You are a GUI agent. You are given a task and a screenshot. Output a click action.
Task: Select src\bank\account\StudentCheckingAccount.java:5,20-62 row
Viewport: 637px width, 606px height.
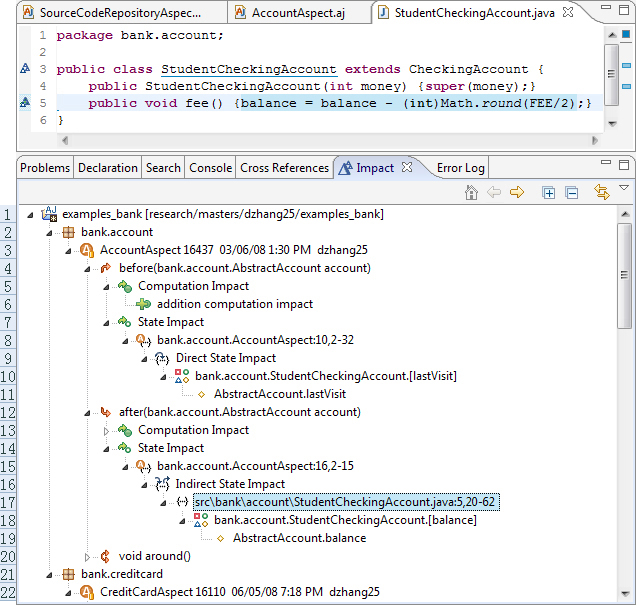[347, 502]
